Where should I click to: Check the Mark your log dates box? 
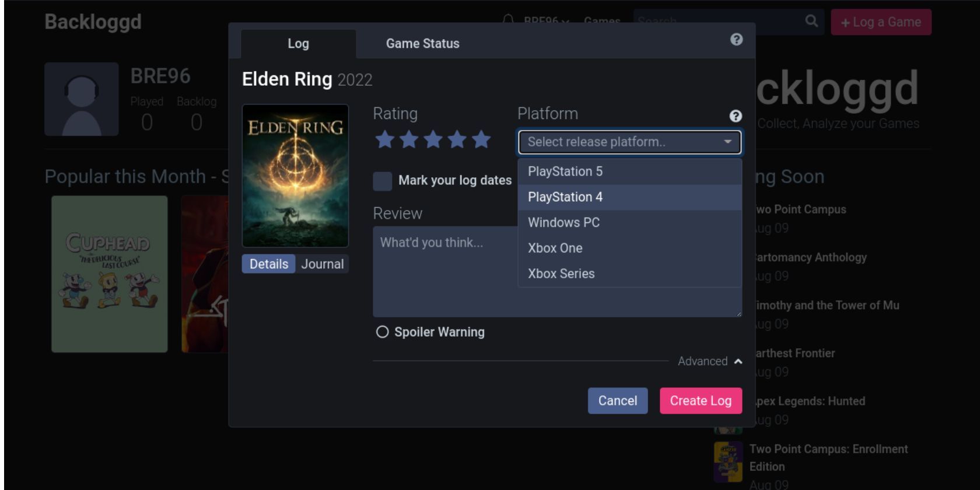coord(383,181)
